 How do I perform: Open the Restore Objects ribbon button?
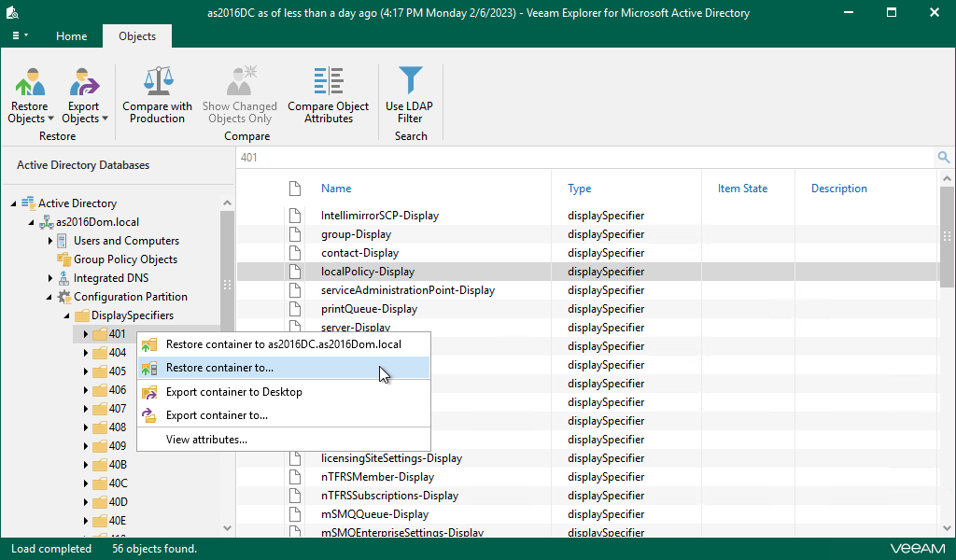click(31, 96)
